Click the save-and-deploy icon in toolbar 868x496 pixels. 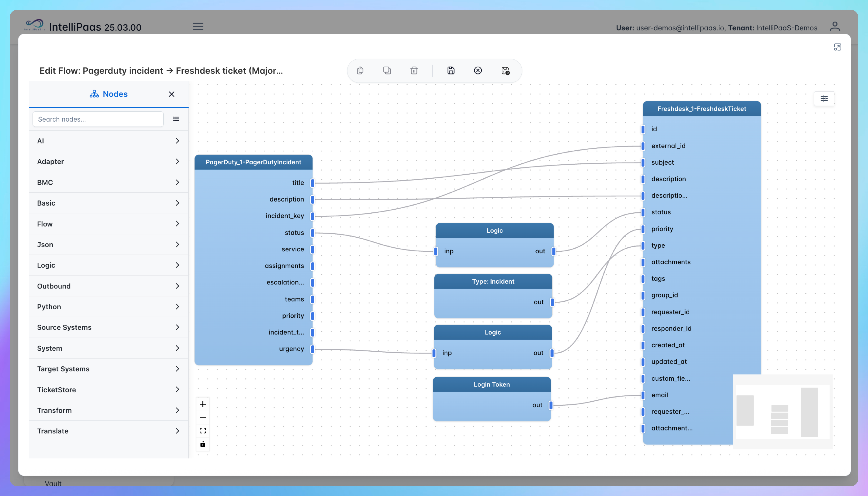click(x=505, y=70)
